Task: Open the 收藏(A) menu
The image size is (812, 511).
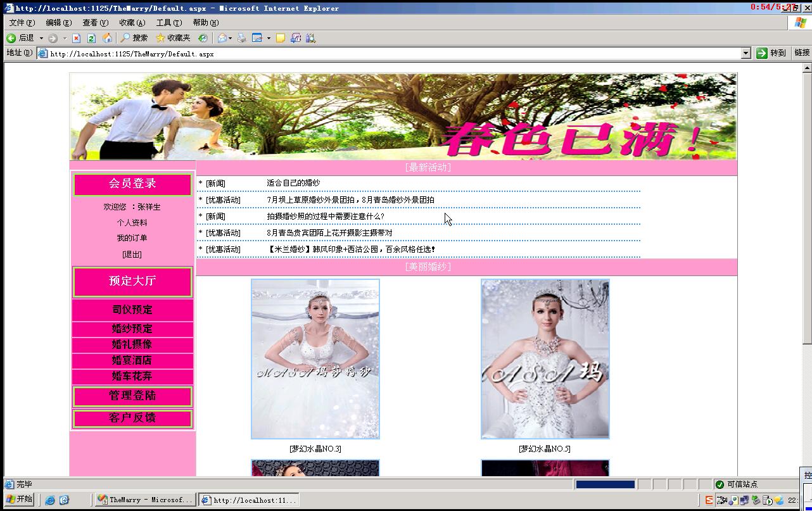Action: click(132, 23)
